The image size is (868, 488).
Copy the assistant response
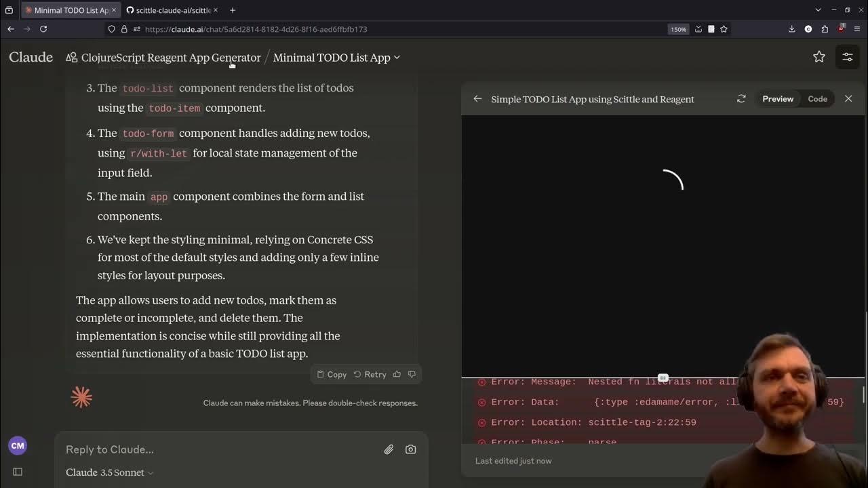click(332, 374)
